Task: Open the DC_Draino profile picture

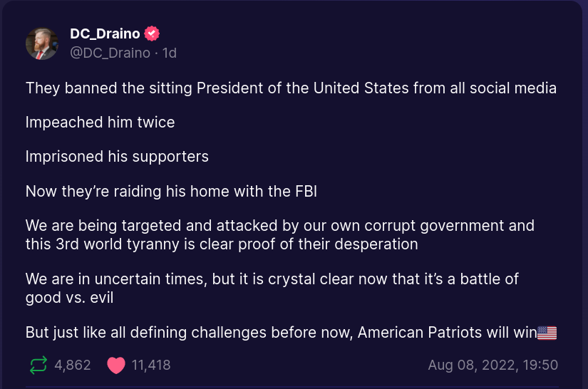Action: (x=42, y=43)
